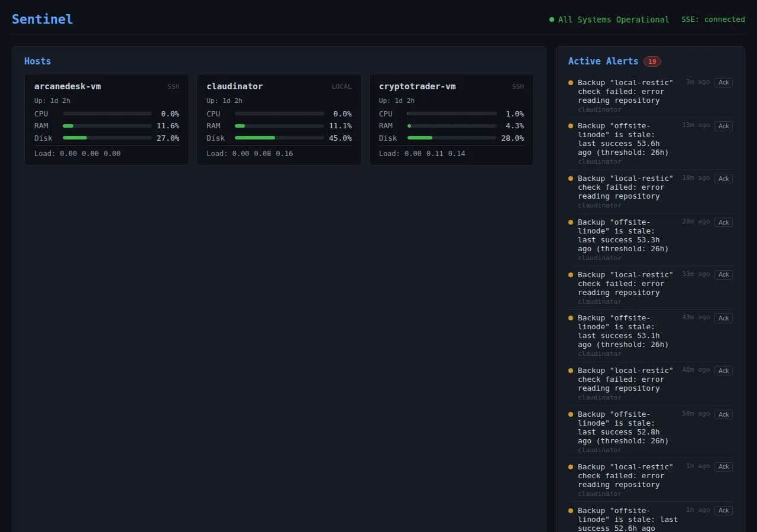
Task: Click the orange dot of the 48m ago alert
Action: (x=571, y=371)
